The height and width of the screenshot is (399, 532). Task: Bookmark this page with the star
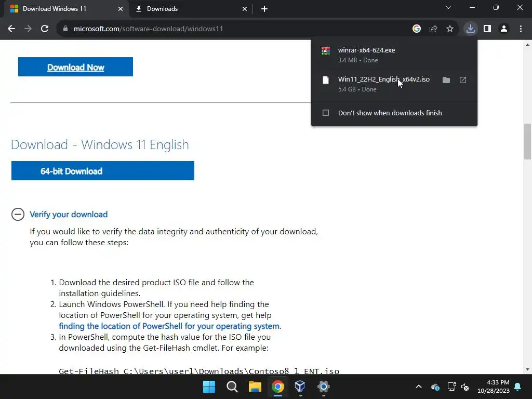click(450, 29)
